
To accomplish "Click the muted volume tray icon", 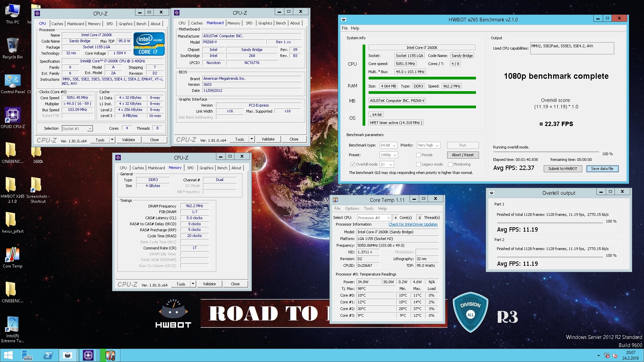I will coord(615,356).
